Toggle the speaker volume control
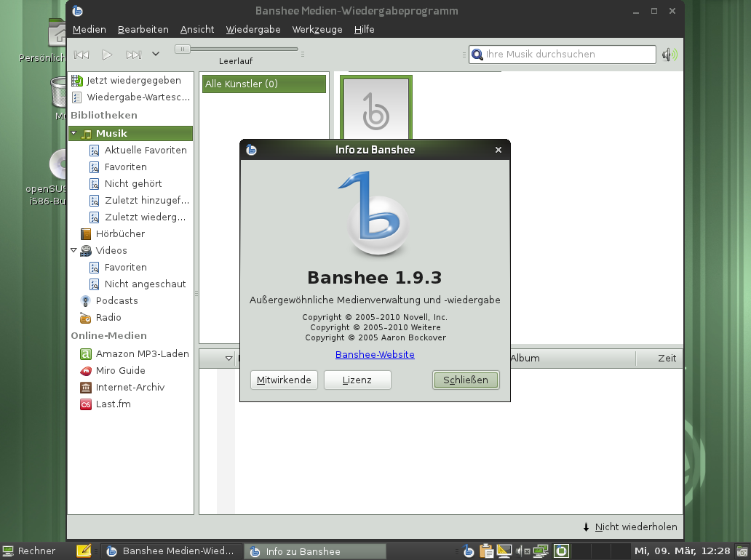Viewport: 751px width, 560px height. click(668, 54)
